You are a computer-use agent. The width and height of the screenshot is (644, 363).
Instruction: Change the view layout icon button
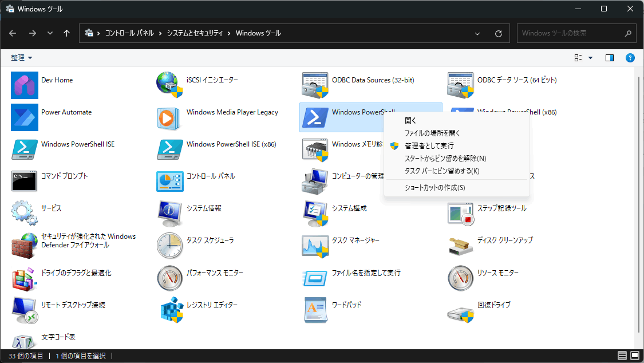578,58
